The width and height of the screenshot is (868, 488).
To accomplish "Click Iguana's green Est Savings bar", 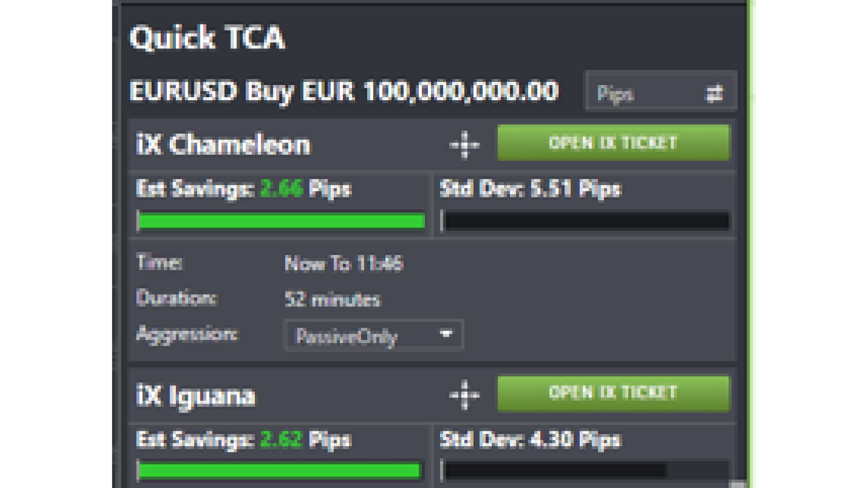I will click(x=280, y=470).
